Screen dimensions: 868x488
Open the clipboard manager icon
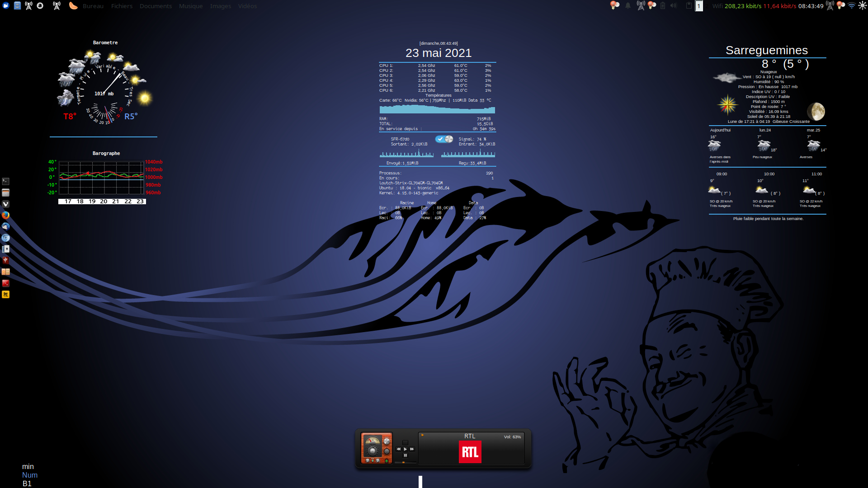689,6
